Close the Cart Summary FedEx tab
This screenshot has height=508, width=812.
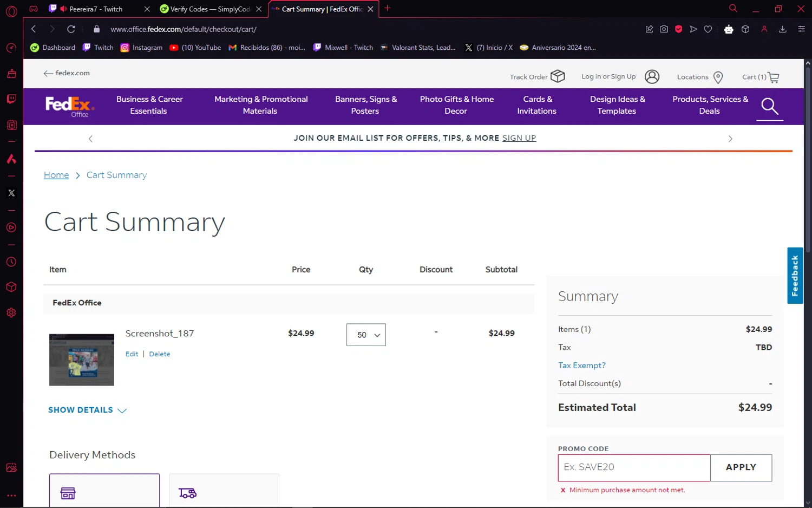tap(370, 9)
